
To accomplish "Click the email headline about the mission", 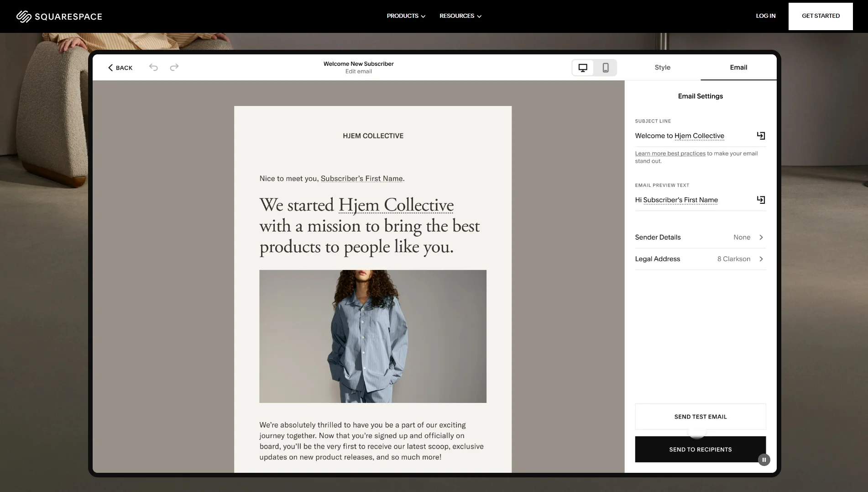I will 370,226.
